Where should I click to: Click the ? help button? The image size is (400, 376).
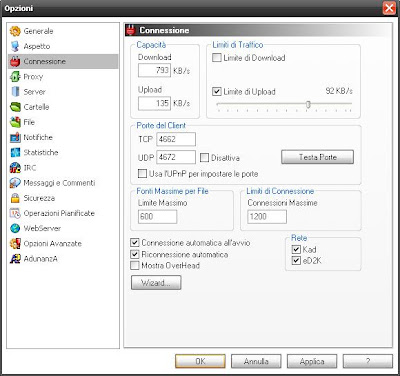coord(368,361)
